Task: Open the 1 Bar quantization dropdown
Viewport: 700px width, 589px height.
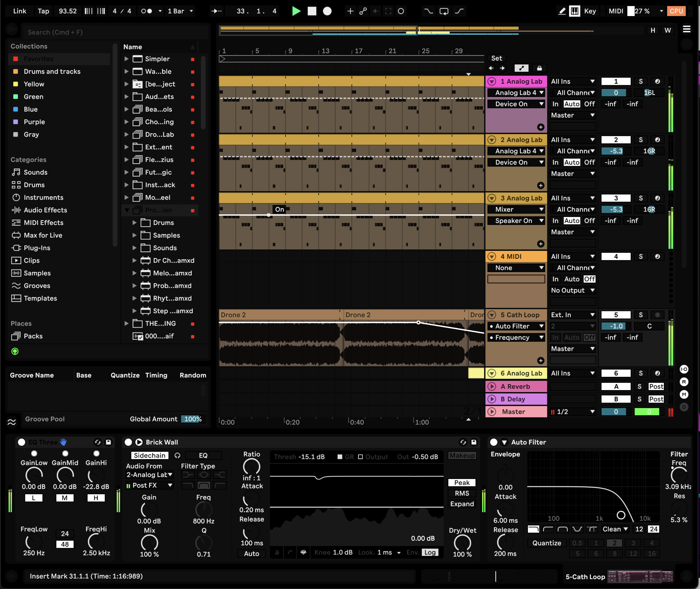Action: pyautogui.click(x=180, y=11)
